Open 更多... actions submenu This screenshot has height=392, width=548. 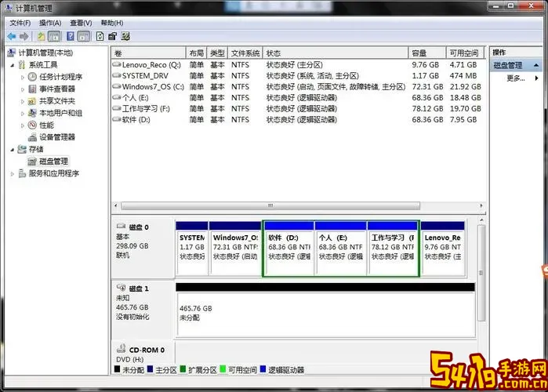(x=516, y=78)
